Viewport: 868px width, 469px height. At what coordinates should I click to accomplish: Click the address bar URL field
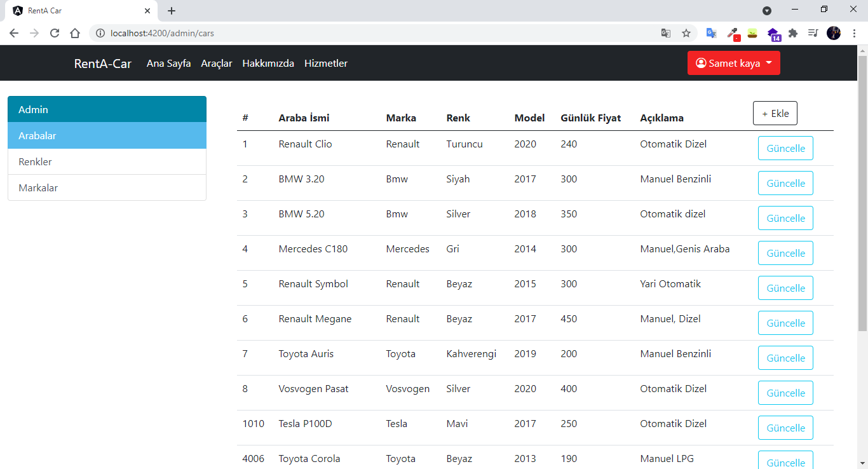381,33
